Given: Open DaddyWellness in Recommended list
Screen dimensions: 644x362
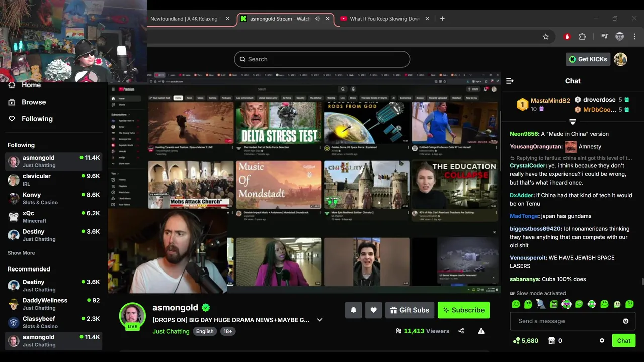Looking at the screenshot, I should pos(54,304).
